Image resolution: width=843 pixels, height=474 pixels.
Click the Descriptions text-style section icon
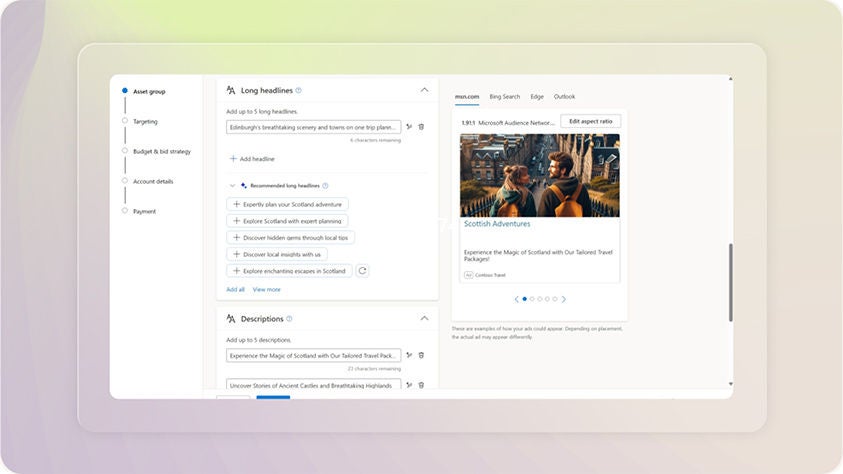(x=231, y=319)
